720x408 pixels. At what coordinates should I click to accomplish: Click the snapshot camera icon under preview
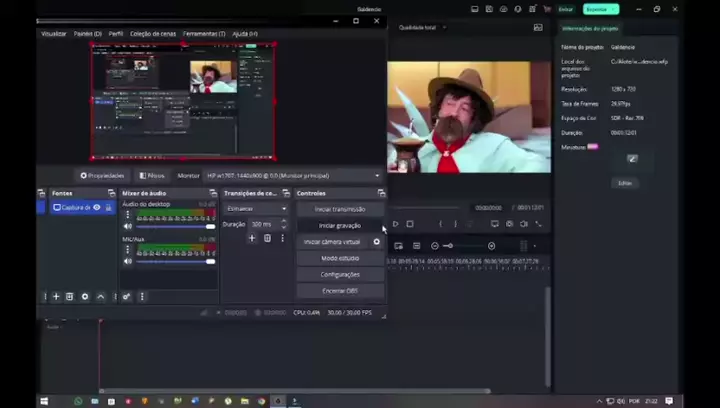tap(509, 224)
